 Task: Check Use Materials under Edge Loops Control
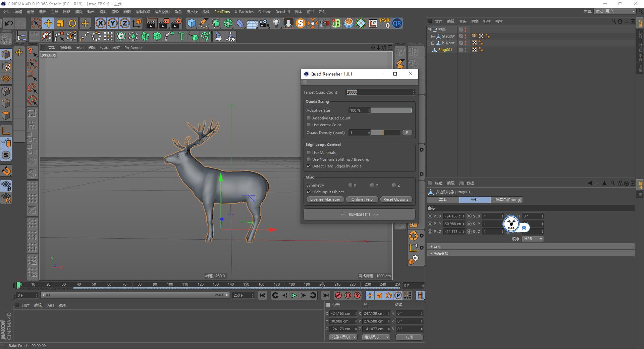coord(309,152)
